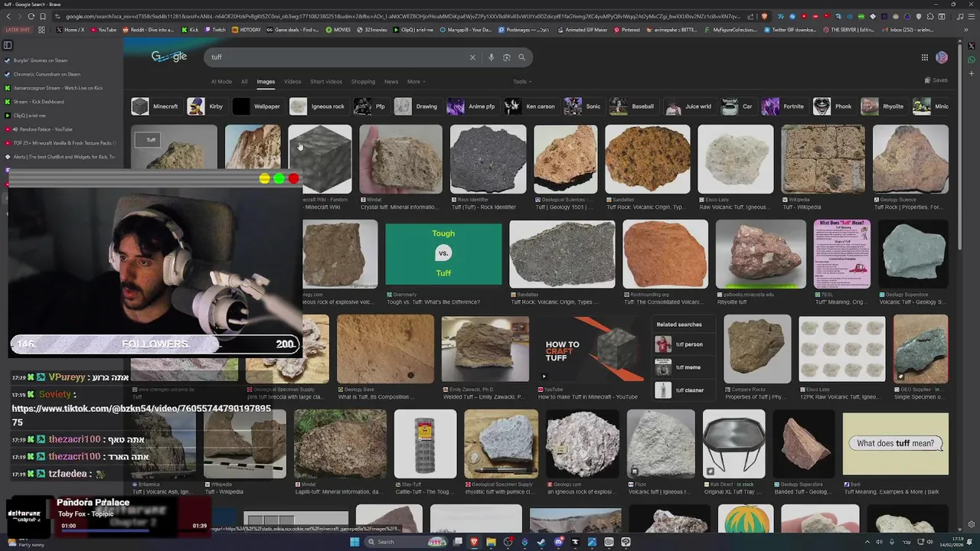Open the Google apps grid icon
980x551 pixels.
[x=925, y=57]
